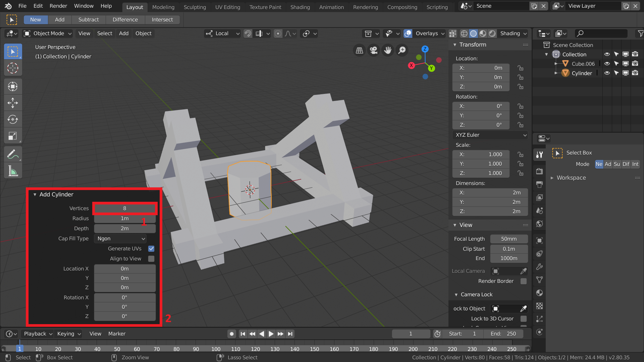Open the Render properties tab

click(539, 171)
